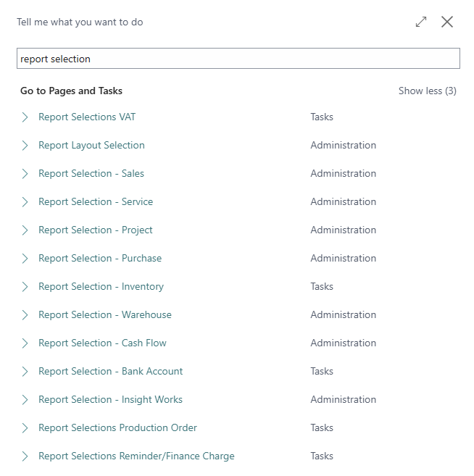Click the chevron next to Report Selection - Warehouse

(x=25, y=315)
